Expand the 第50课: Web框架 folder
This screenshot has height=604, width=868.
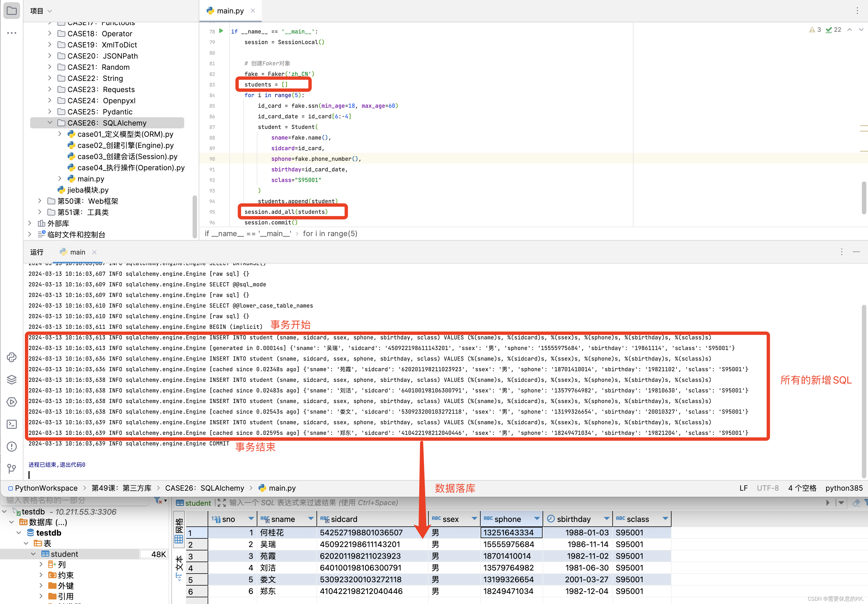(x=40, y=201)
